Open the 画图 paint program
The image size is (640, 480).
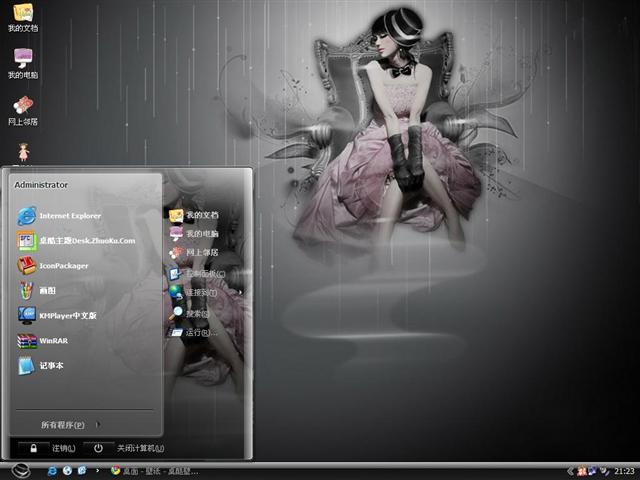(x=48, y=291)
